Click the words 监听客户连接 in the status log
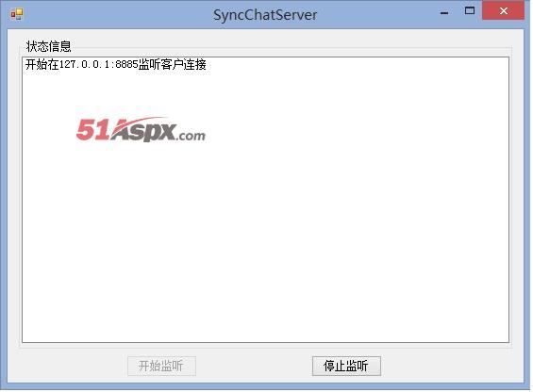Image resolution: width=533 pixels, height=392 pixels. click(x=172, y=64)
